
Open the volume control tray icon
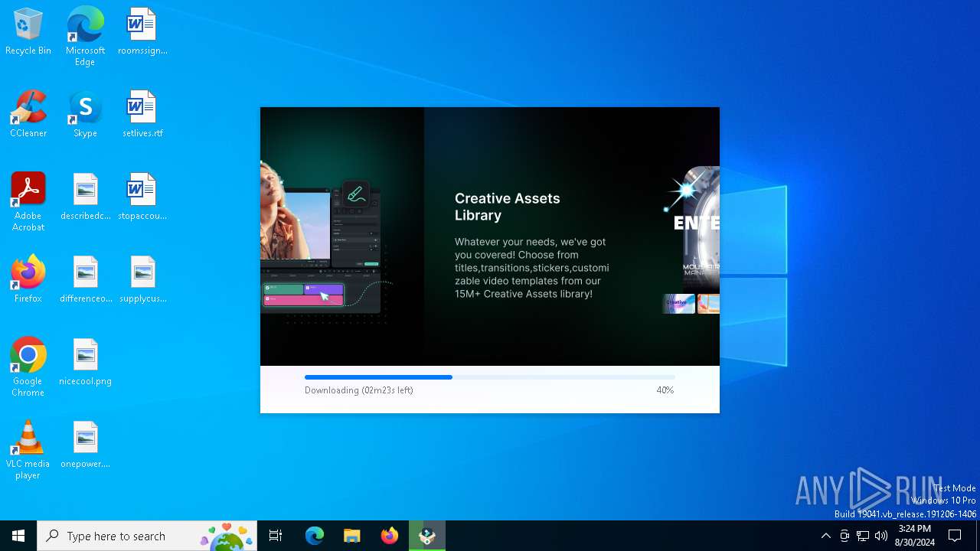click(x=881, y=536)
